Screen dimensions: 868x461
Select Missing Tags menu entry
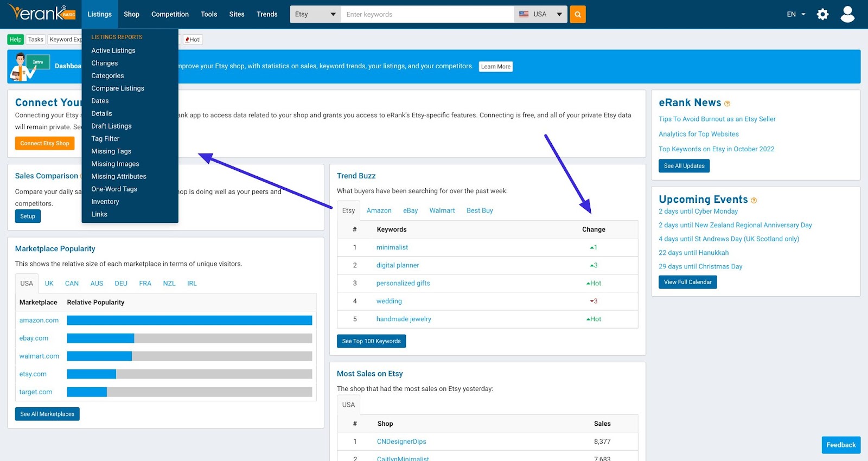[x=111, y=151]
